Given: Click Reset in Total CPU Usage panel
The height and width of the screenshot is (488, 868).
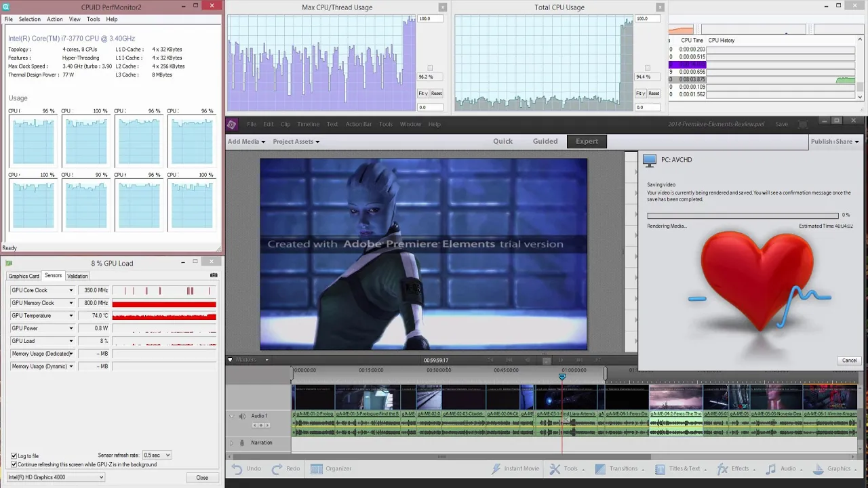Looking at the screenshot, I should click(x=654, y=94).
